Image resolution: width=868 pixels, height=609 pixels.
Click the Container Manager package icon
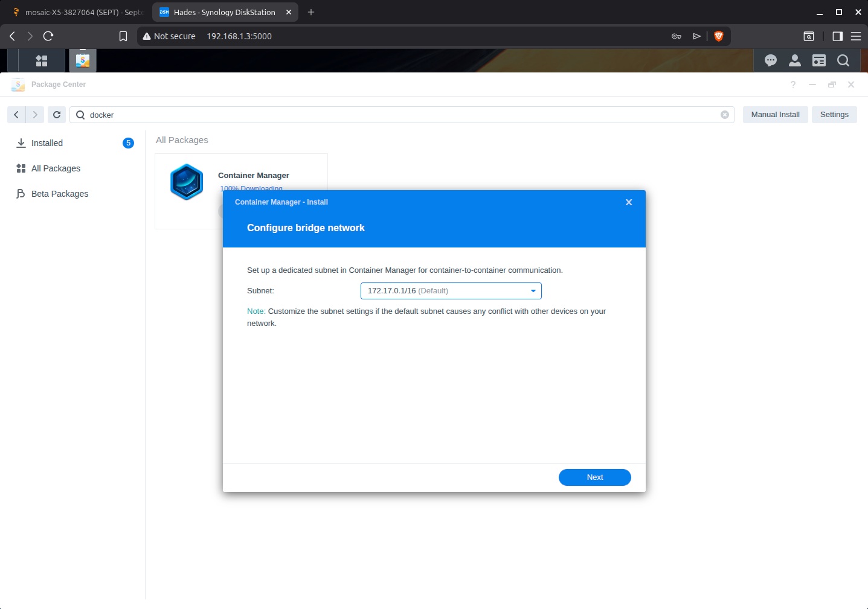(187, 182)
